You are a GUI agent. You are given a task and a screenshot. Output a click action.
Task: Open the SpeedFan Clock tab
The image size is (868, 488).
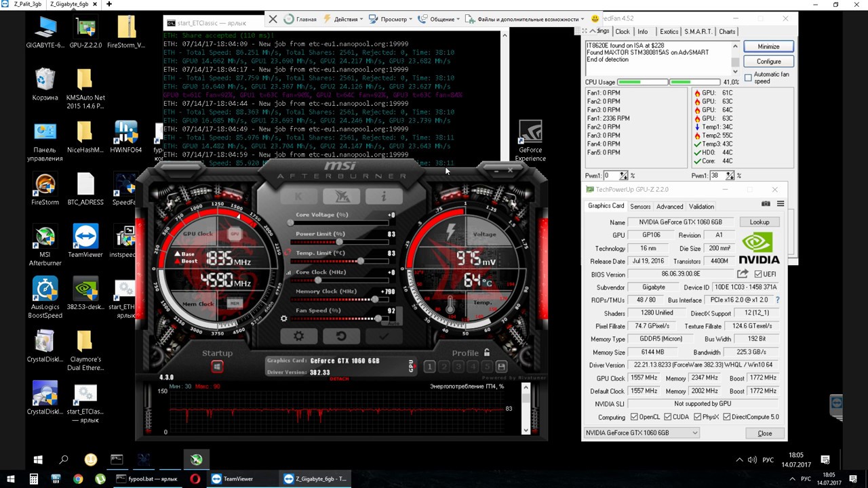click(623, 32)
